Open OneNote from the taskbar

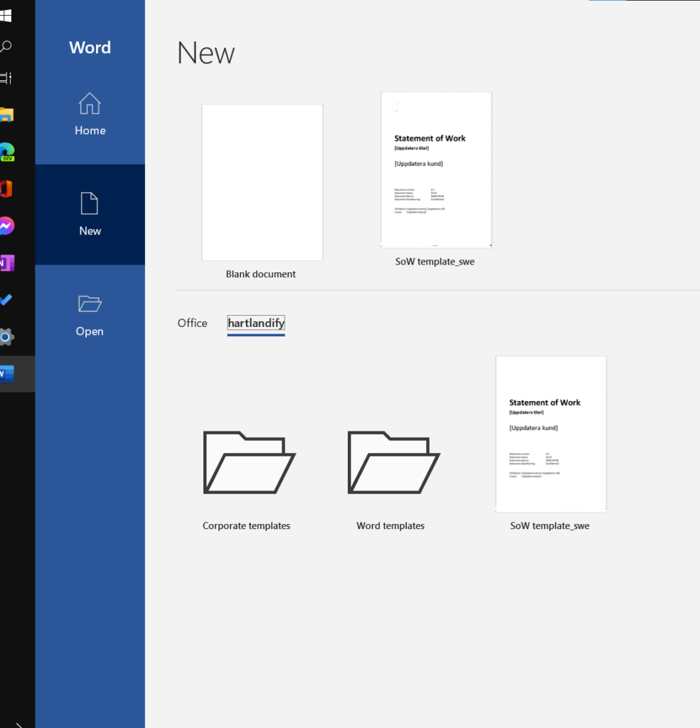(6, 263)
